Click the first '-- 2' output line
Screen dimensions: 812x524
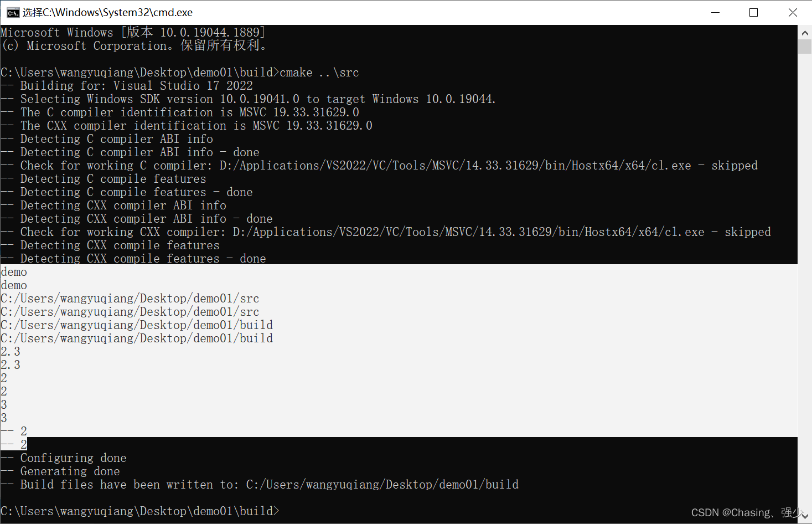click(14, 431)
